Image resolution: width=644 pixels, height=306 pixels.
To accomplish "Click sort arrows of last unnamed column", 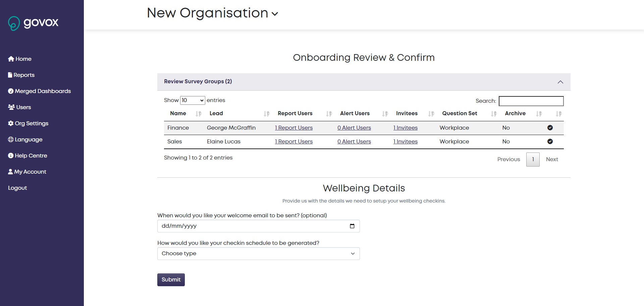I will [x=559, y=114].
